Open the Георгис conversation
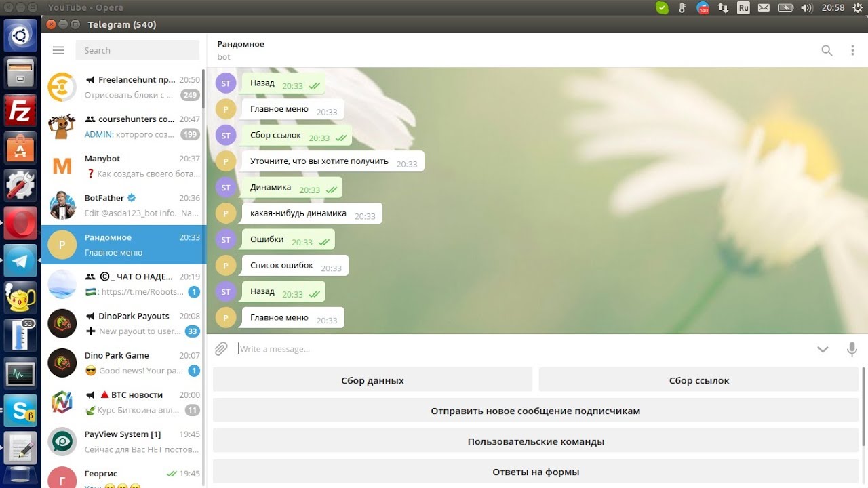Screen dimensions: 868x488 point(123,474)
